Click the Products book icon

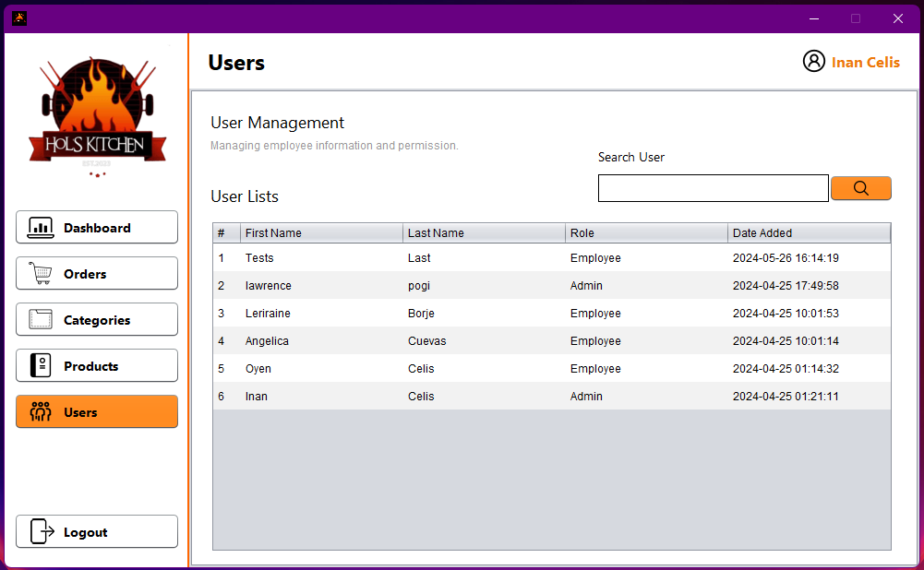click(x=41, y=365)
